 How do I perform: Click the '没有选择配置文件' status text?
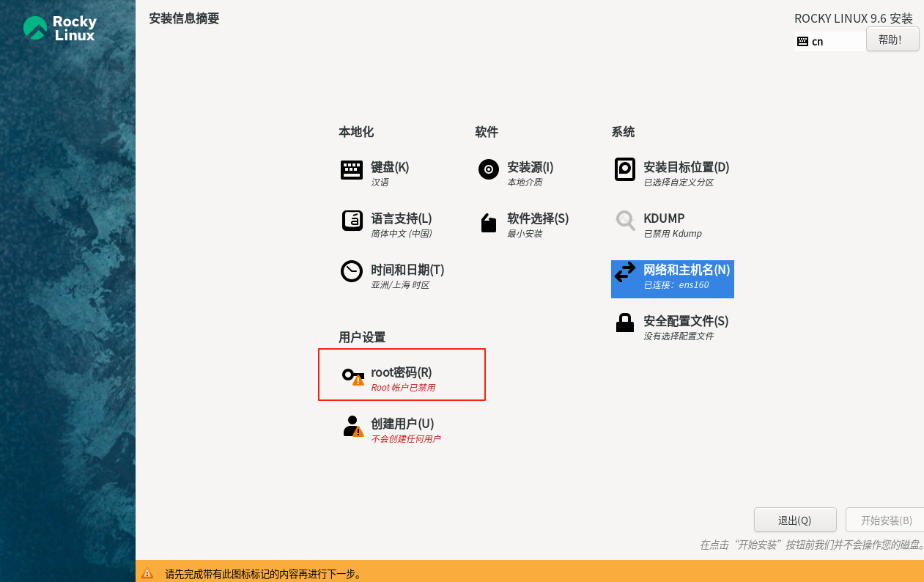click(679, 336)
